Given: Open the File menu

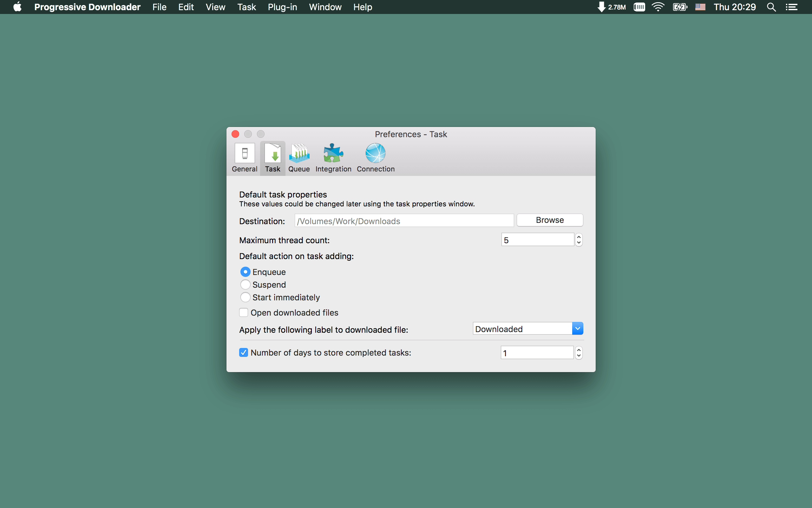Looking at the screenshot, I should click(159, 7).
